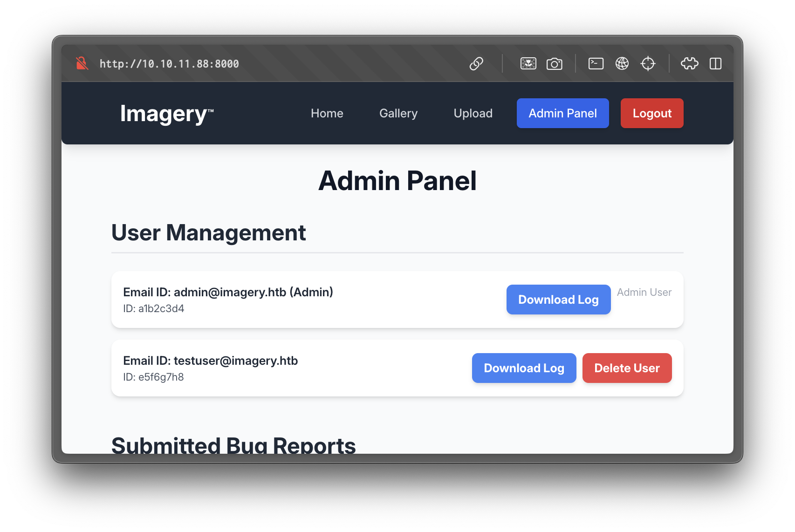Viewport: 795px width, 532px height.
Task: Open the terminal icon in the toolbar
Action: [596, 63]
